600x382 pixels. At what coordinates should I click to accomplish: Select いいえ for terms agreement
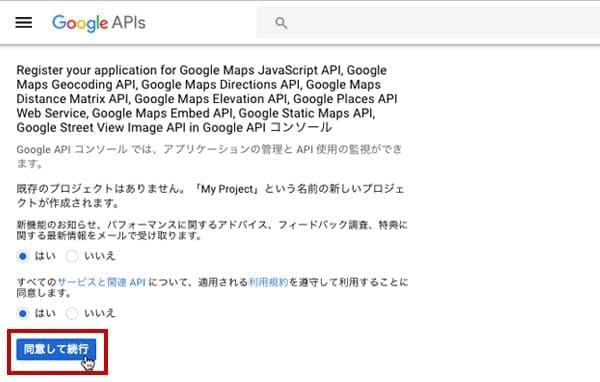pos(72,313)
